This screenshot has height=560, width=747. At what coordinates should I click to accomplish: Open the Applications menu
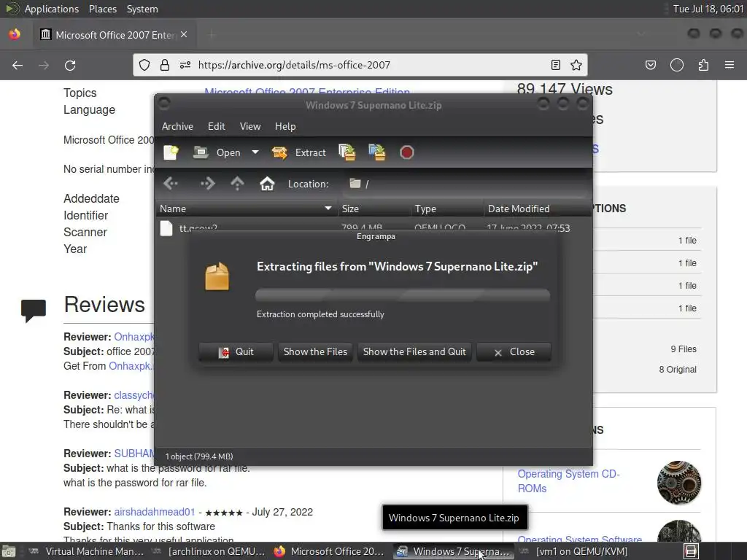point(52,9)
